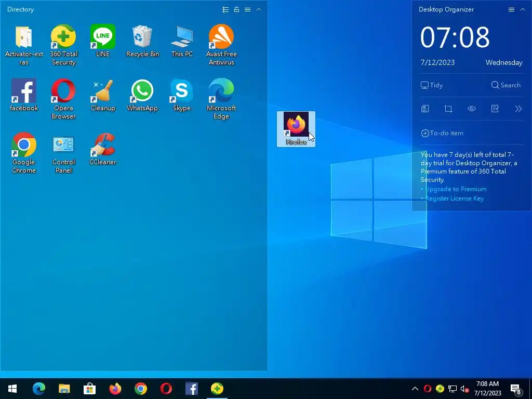The image size is (532, 399).
Task: Open the Windows Start menu
Action: pyautogui.click(x=12, y=389)
